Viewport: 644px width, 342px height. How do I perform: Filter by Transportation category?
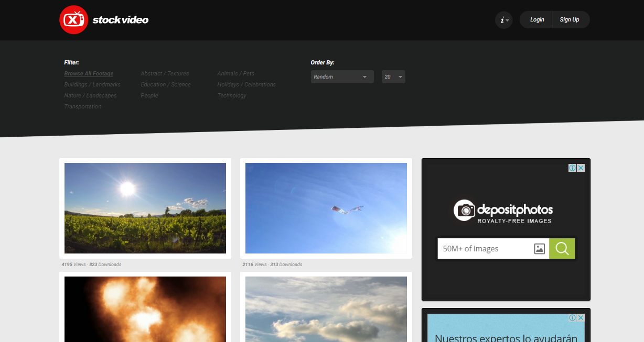[x=83, y=107]
